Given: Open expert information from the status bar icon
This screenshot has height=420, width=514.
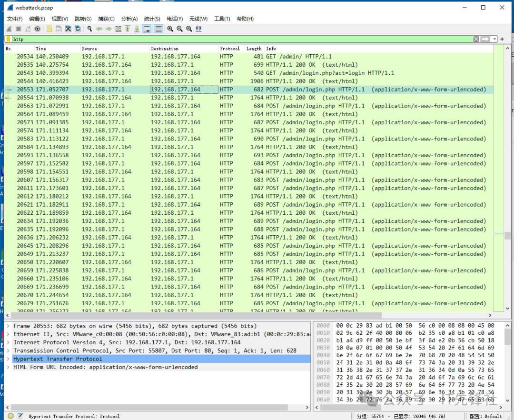Looking at the screenshot, I should click(10, 416).
